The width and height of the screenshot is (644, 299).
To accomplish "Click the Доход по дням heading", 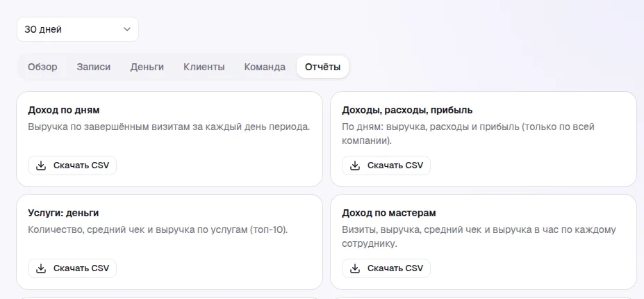I will (x=64, y=111).
